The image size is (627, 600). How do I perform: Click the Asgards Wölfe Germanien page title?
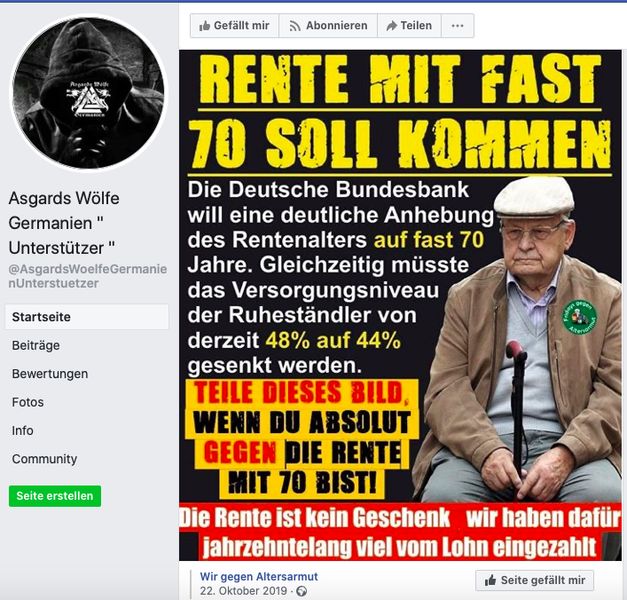[64, 223]
